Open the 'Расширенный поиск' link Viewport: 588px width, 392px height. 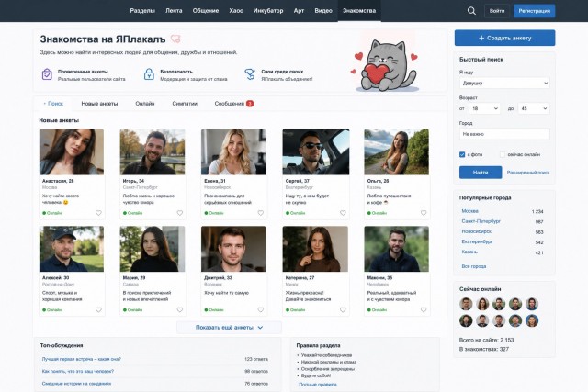(x=528, y=173)
